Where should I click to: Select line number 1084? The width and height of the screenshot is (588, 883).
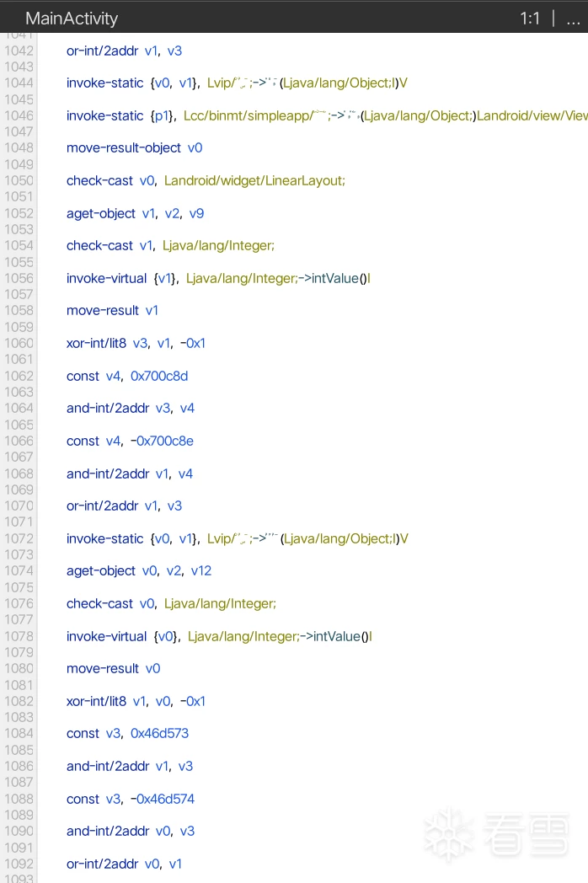pyautogui.click(x=19, y=733)
